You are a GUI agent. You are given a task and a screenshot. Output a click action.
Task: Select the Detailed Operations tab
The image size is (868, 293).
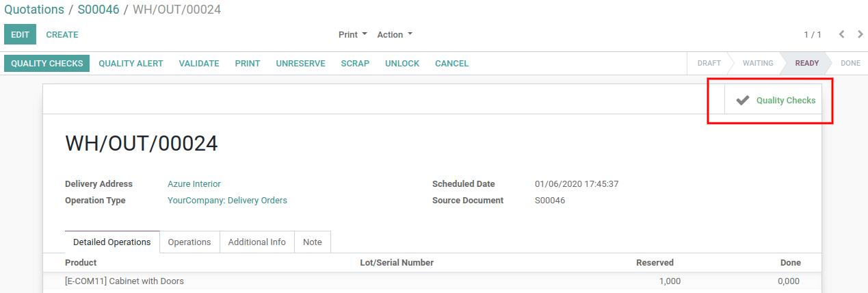[x=112, y=242]
